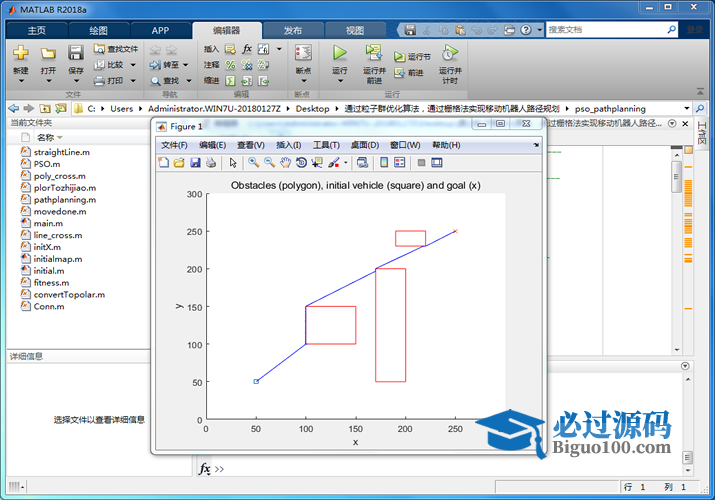Click Link Plot icon in Figure 1
This screenshot has height=500, width=715.
363,162
